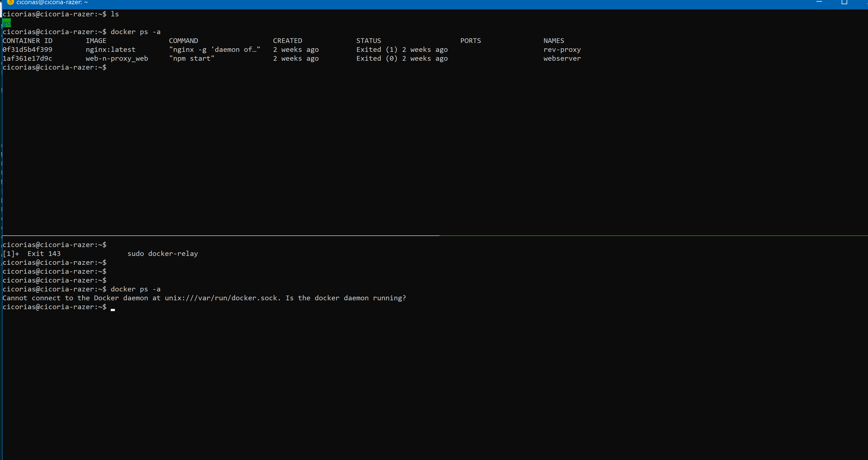Select the [1]+ Exit 143 status line

[31, 254]
